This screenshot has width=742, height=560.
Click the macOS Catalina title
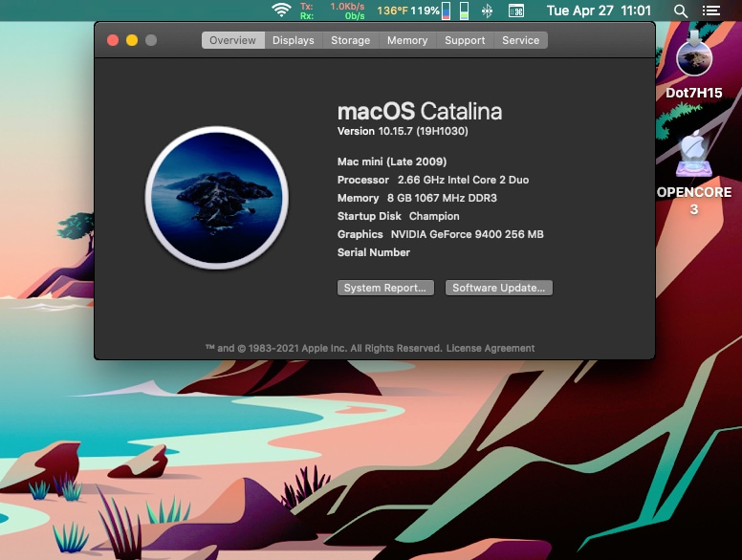pyautogui.click(x=419, y=111)
